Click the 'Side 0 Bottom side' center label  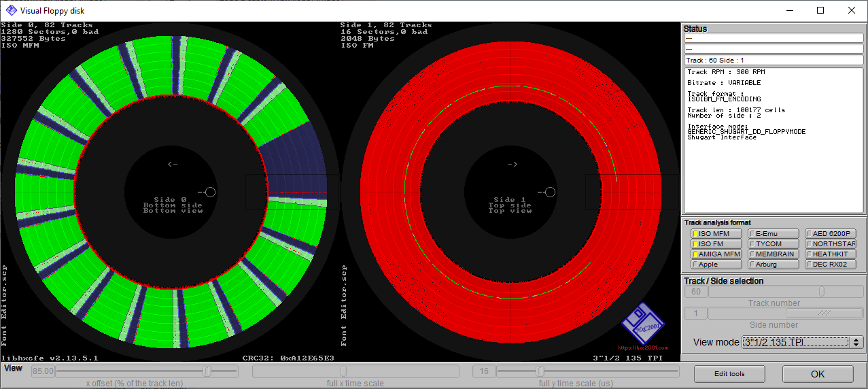coord(173,203)
